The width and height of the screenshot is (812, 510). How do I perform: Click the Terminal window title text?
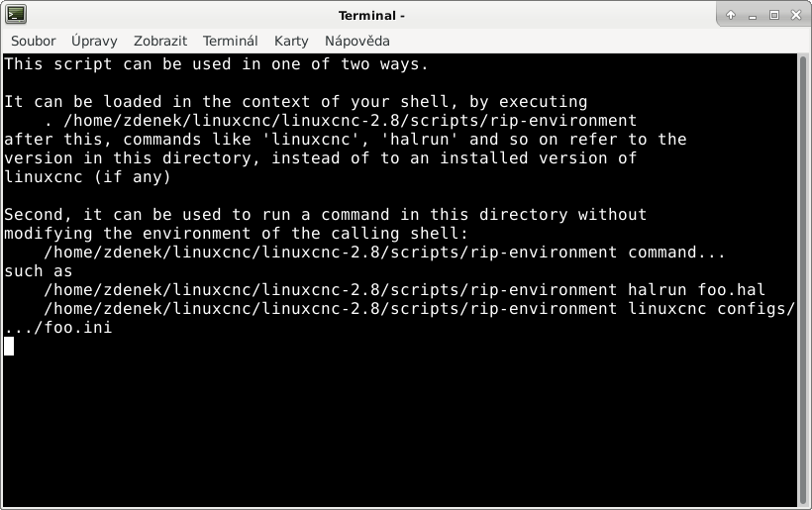click(x=371, y=16)
